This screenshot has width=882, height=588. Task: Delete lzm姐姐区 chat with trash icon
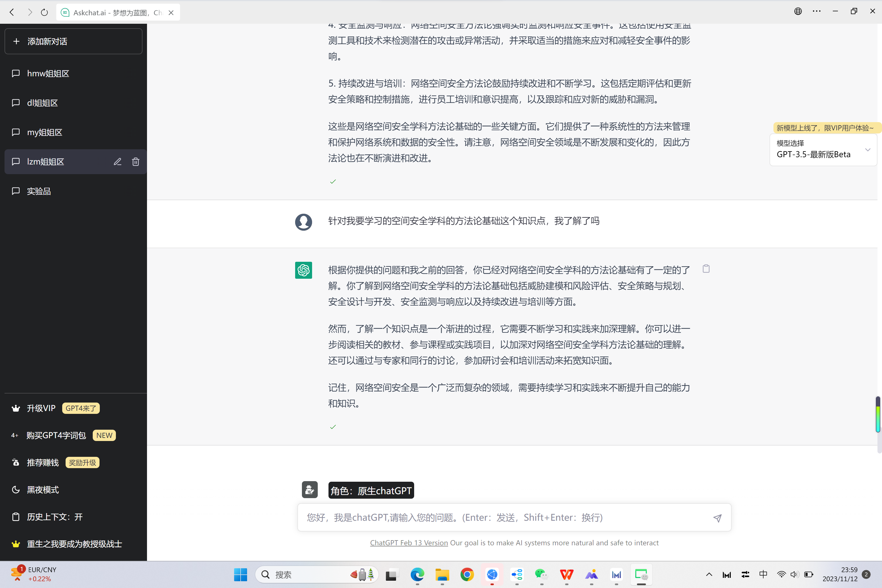click(136, 162)
